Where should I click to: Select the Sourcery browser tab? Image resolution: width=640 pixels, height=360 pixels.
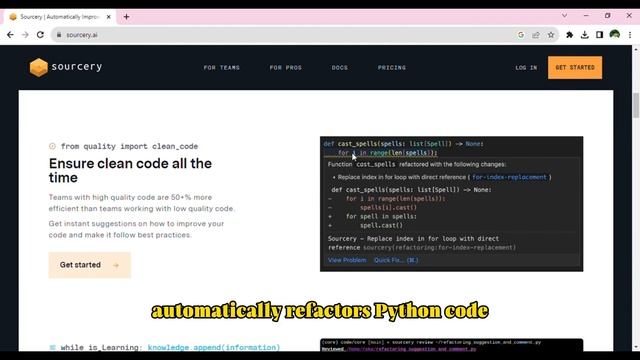click(60, 17)
